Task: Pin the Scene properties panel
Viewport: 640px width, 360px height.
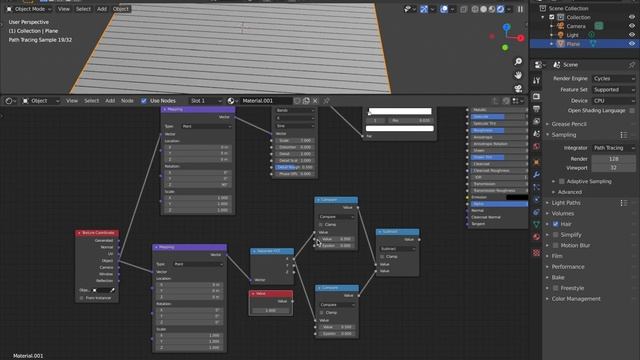Action: (632, 65)
